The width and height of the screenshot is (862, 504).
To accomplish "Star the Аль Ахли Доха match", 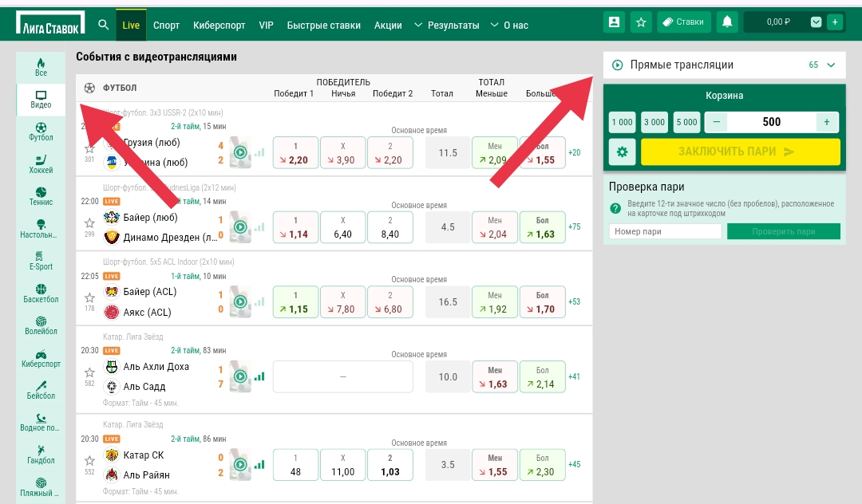I will click(89, 372).
